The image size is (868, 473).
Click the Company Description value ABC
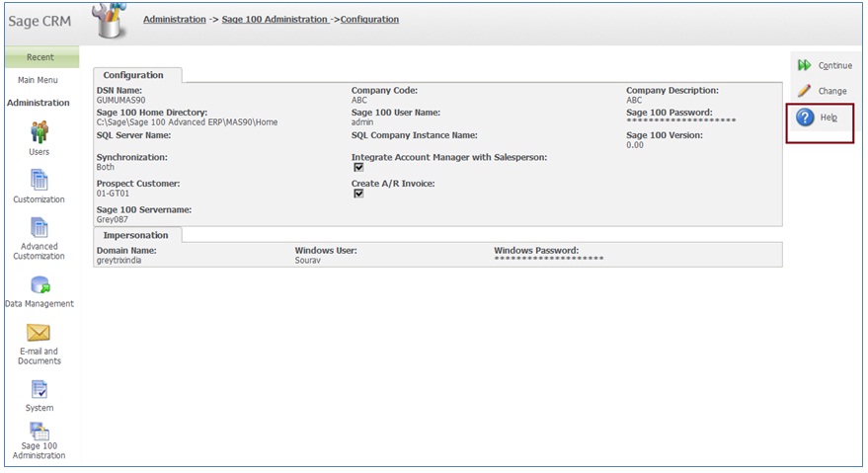point(634,101)
